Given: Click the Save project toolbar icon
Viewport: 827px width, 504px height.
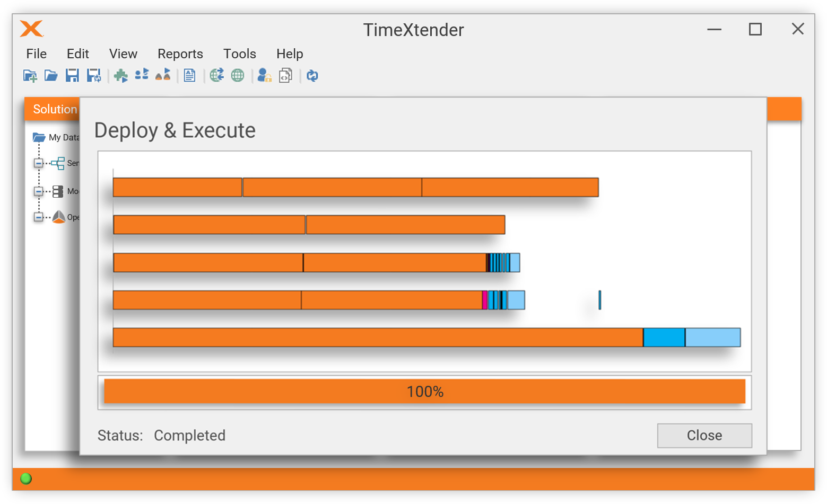Looking at the screenshot, I should [72, 75].
